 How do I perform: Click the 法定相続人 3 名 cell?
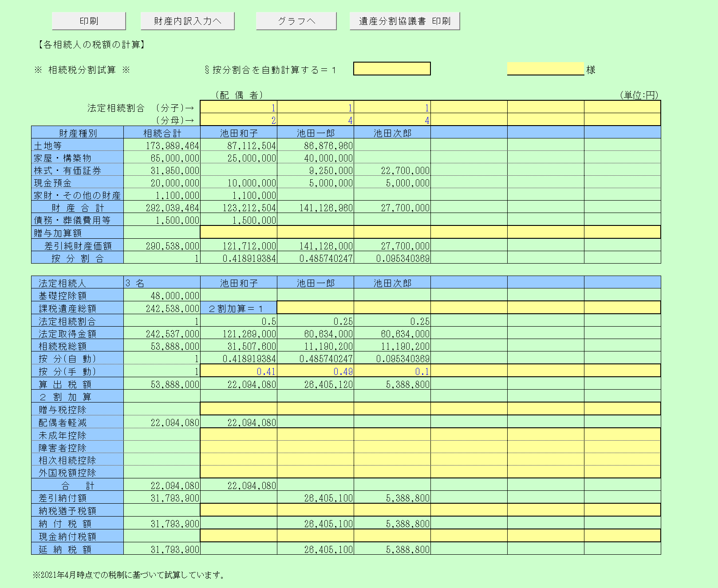click(x=162, y=283)
